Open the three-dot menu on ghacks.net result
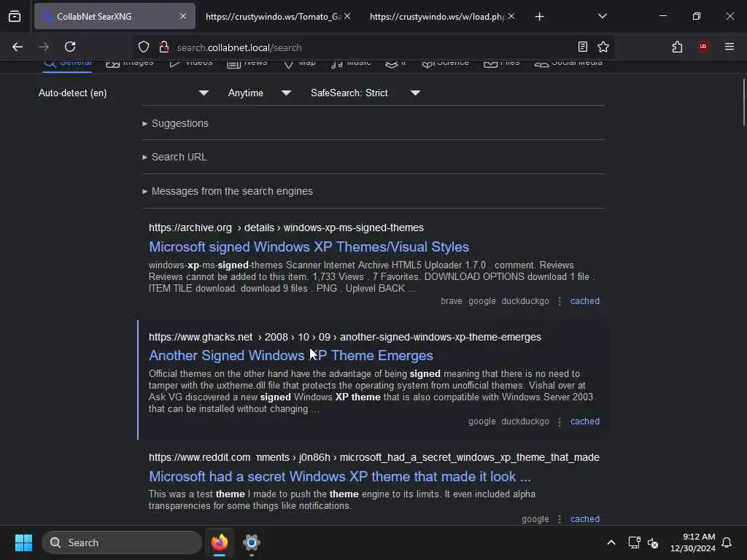Image resolution: width=747 pixels, height=560 pixels. tap(560, 421)
